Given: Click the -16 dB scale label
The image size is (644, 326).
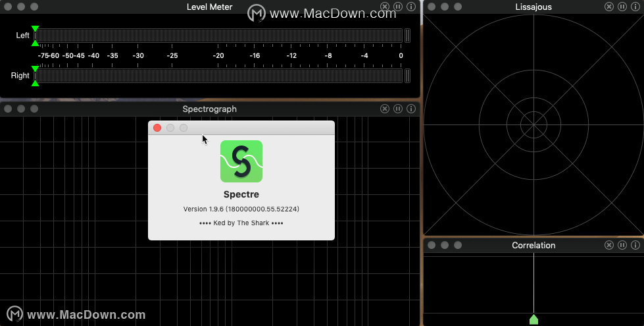Looking at the screenshot, I should pyautogui.click(x=255, y=55).
